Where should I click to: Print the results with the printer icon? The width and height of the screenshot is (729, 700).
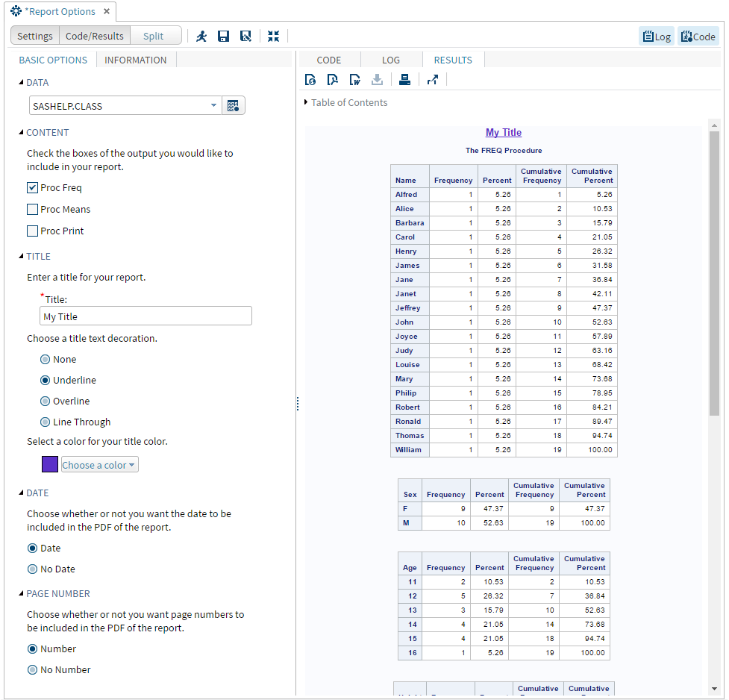[404, 80]
